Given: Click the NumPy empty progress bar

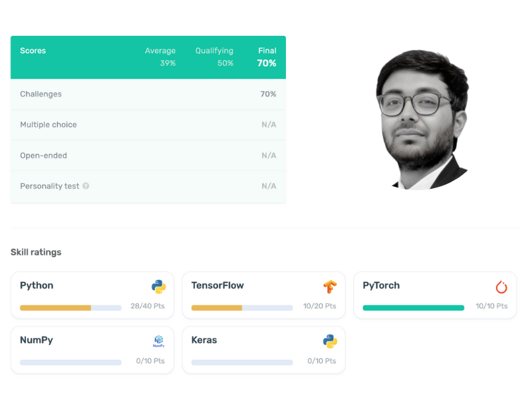Looking at the screenshot, I should pyautogui.click(x=70, y=362).
